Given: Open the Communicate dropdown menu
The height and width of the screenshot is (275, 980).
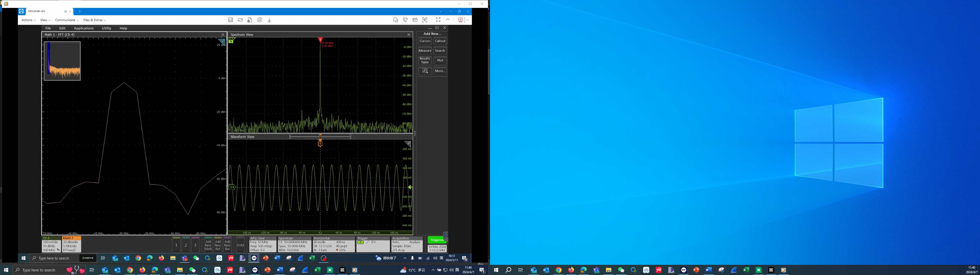Looking at the screenshot, I should [67, 20].
